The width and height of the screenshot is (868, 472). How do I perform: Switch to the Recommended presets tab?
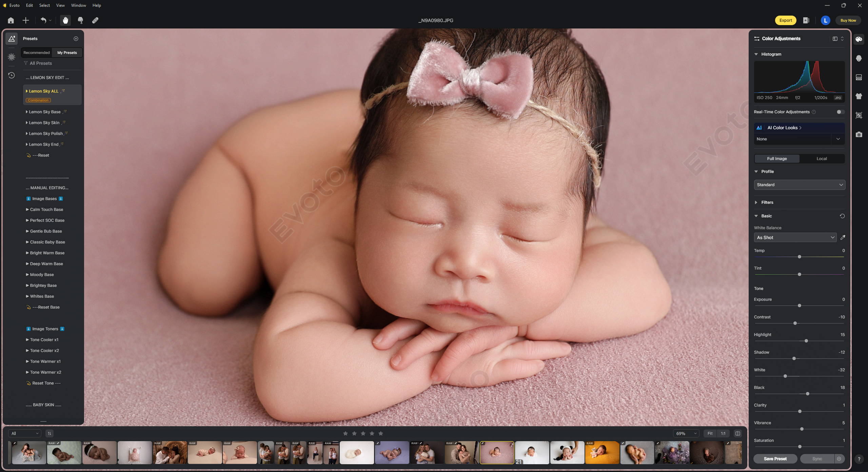point(37,53)
